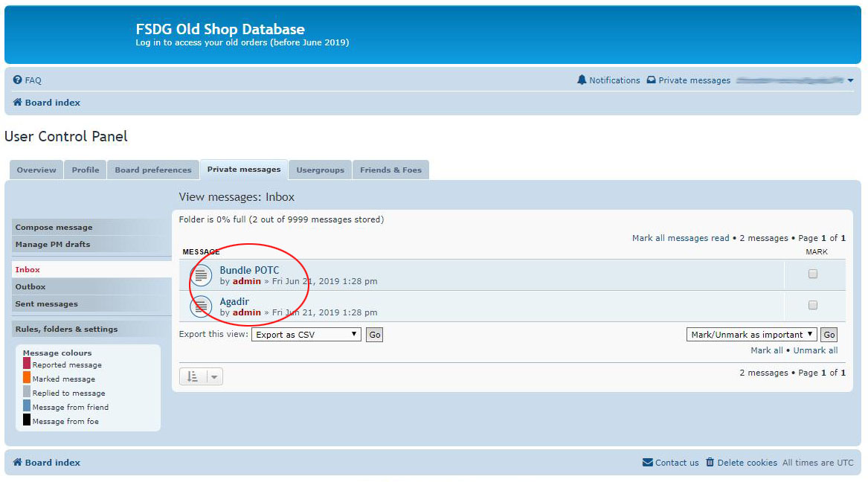The height and width of the screenshot is (482, 868).
Task: Check the mark checkbox for Bundle POTC
Action: (x=813, y=274)
